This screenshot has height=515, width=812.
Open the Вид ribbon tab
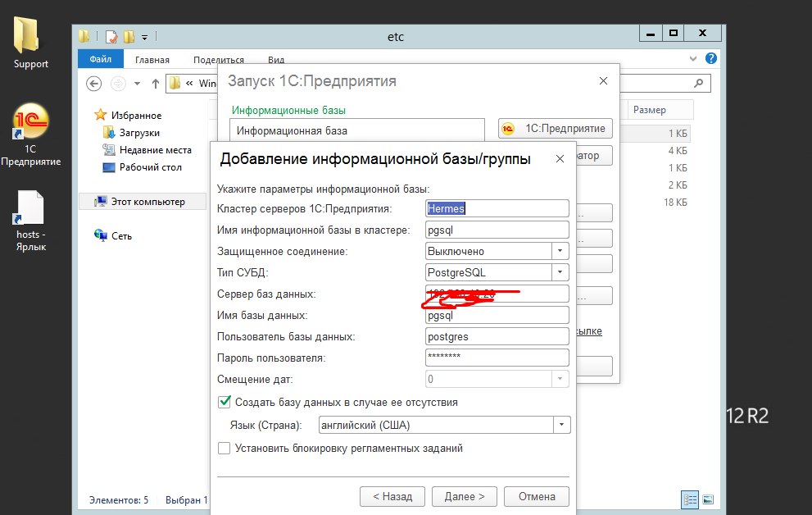276,60
